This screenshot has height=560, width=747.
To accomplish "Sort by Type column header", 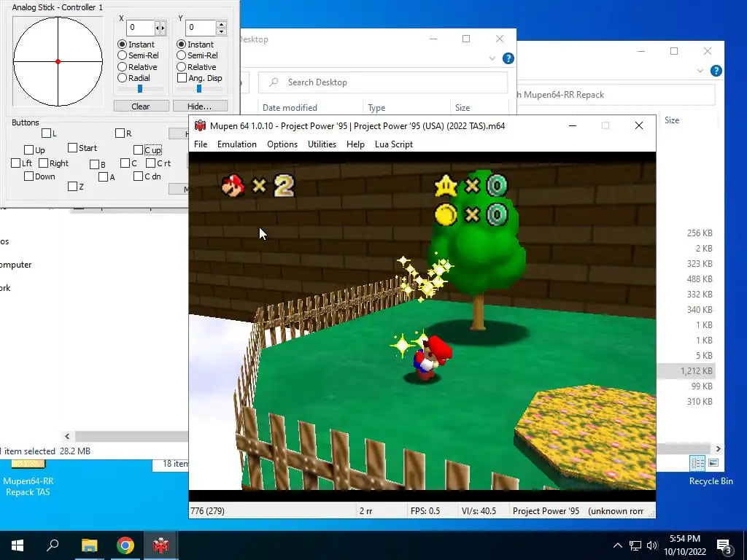I will tap(376, 108).
